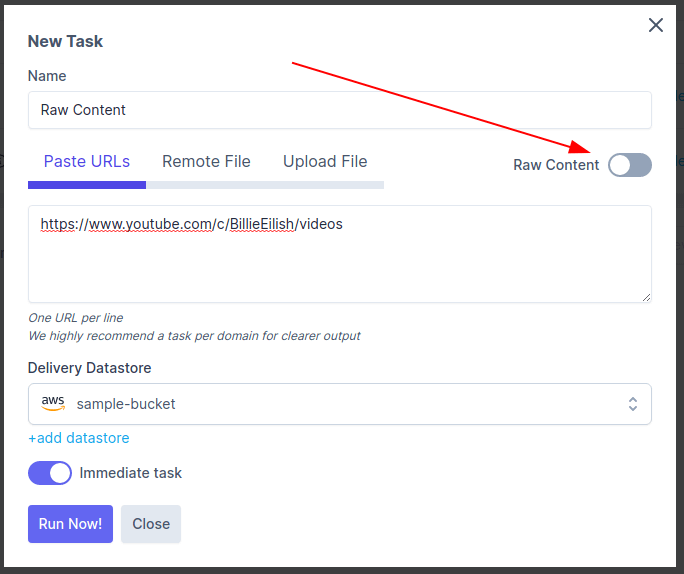The height and width of the screenshot is (574, 684).
Task: Switch to the Remote File tab
Action: [x=206, y=161]
